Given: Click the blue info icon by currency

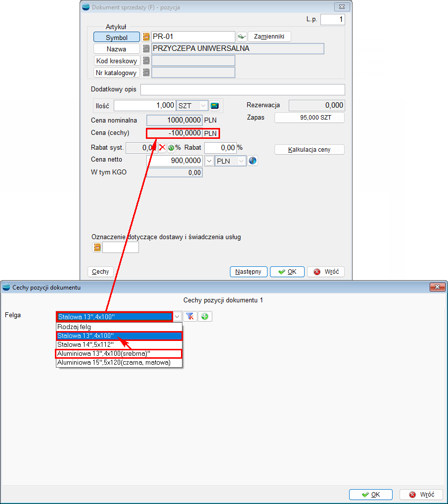Looking at the screenshot, I should pos(253,161).
